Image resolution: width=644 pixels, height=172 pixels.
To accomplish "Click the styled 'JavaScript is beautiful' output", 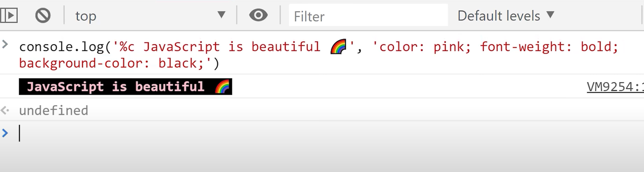I will [125, 87].
